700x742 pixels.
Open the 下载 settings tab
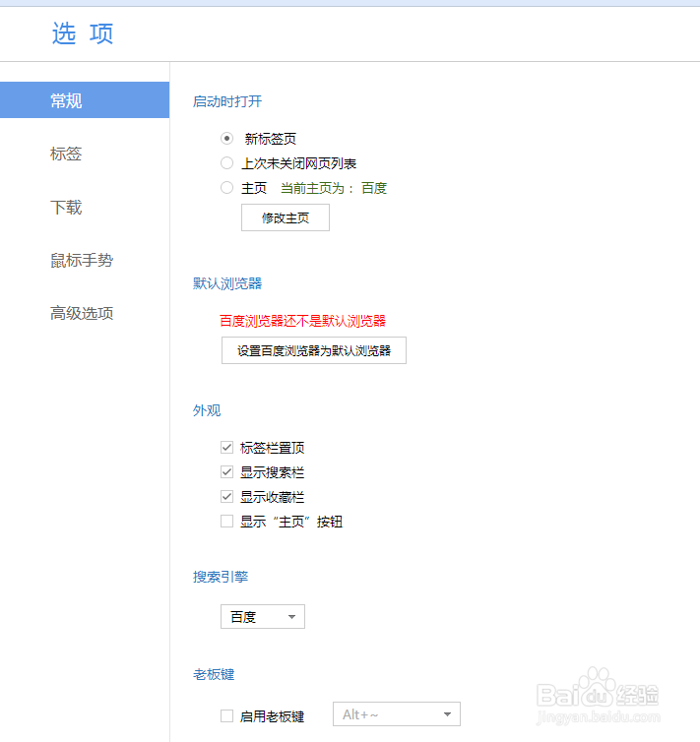point(66,207)
